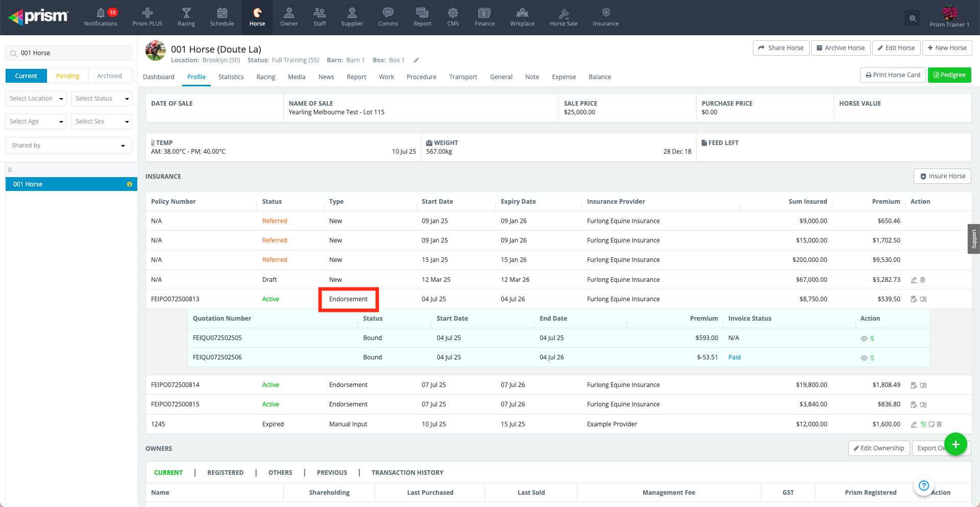Open the Shared by dropdown
Viewport: 980px width, 507px height.
pos(68,146)
